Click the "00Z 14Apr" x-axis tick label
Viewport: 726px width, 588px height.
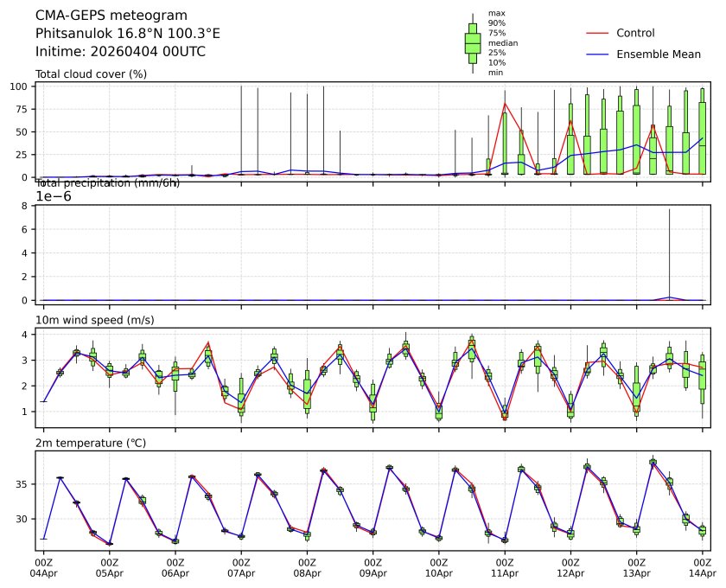coord(702,567)
